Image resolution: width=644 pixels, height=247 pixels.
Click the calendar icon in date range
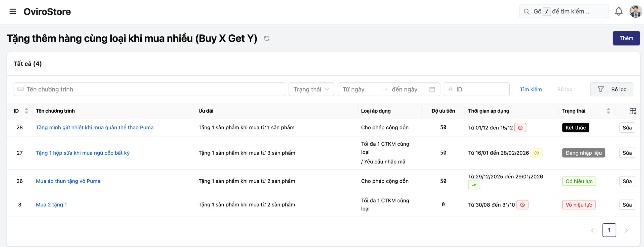(x=432, y=89)
